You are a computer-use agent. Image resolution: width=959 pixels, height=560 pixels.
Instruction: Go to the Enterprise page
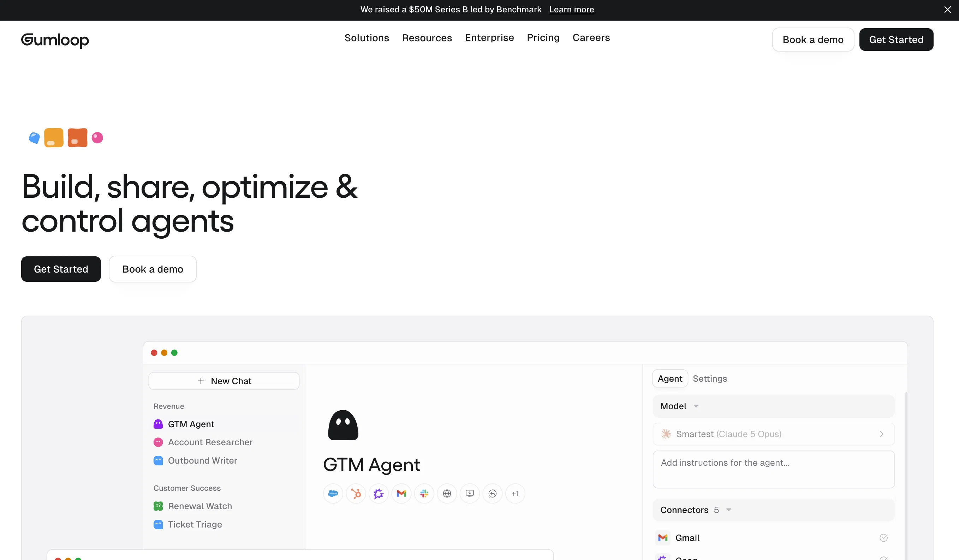click(x=489, y=38)
